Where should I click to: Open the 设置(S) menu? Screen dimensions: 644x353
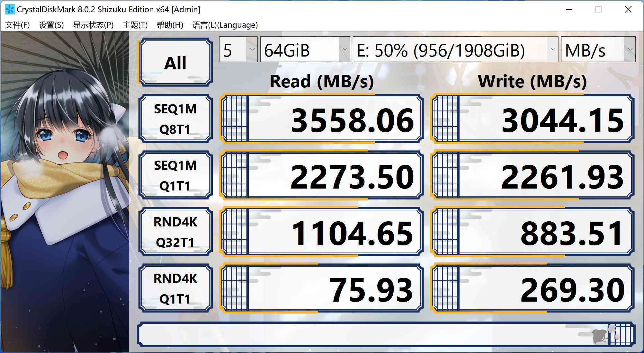point(51,25)
